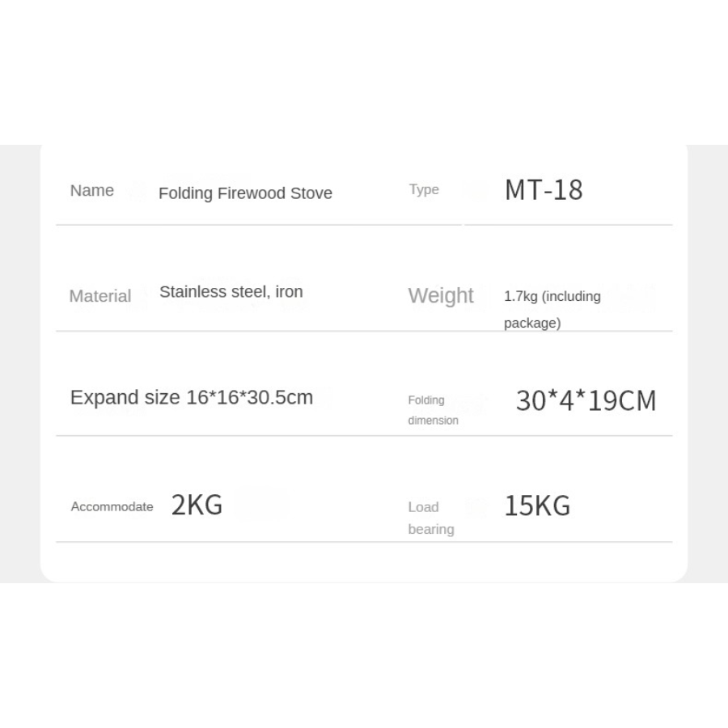728x728 pixels.
Task: Click the Name field label
Action: (x=91, y=191)
